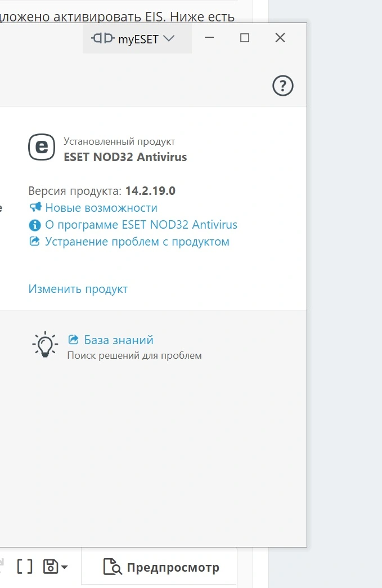The height and width of the screenshot is (588, 382).
Task: Open the База знаний link
Action: click(x=119, y=340)
